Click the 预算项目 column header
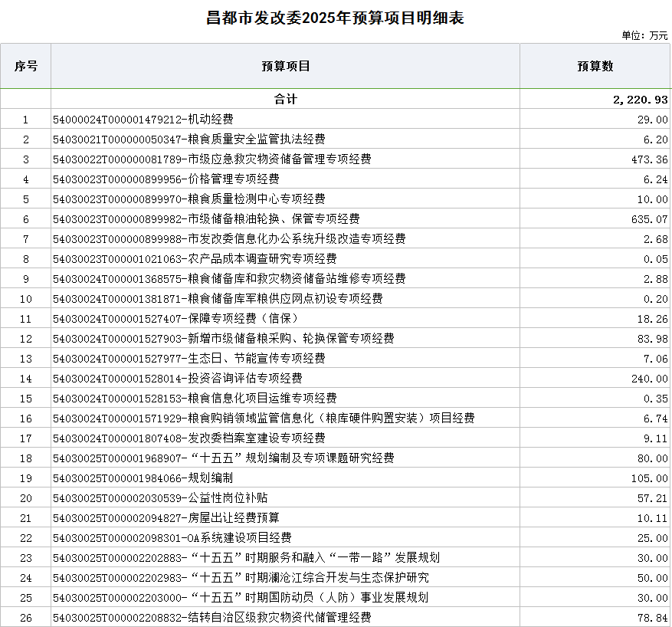The height and width of the screenshot is (627, 672). [x=285, y=67]
